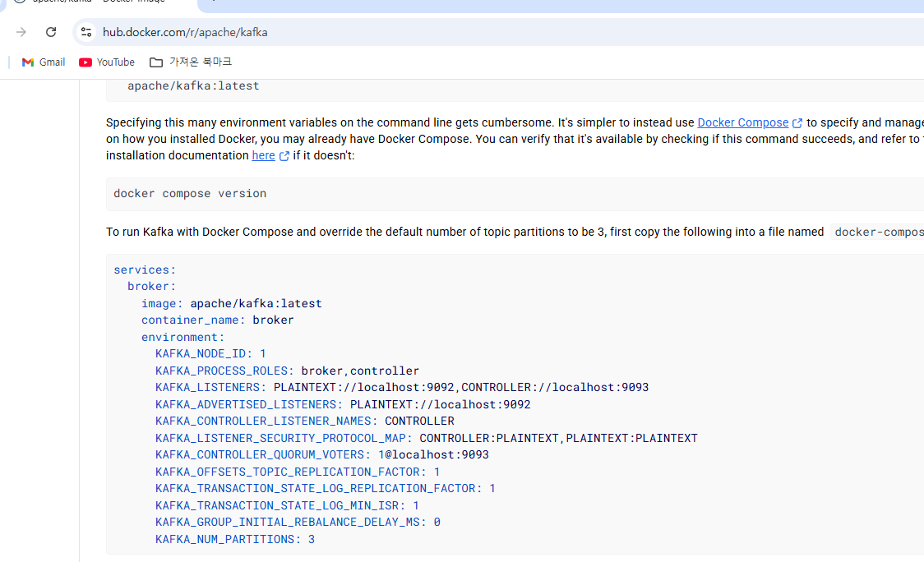Open the YouTube bookmark
Viewport: 924px width, 562px height.
[107, 62]
